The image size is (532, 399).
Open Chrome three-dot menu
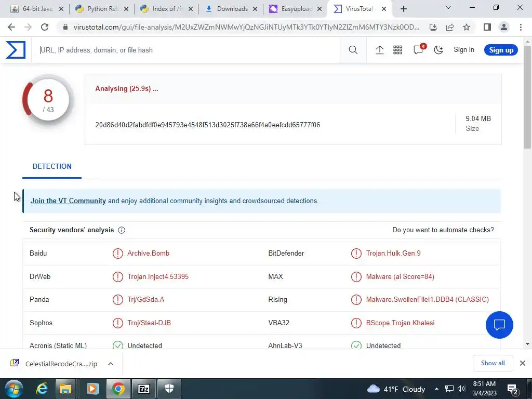521,27
